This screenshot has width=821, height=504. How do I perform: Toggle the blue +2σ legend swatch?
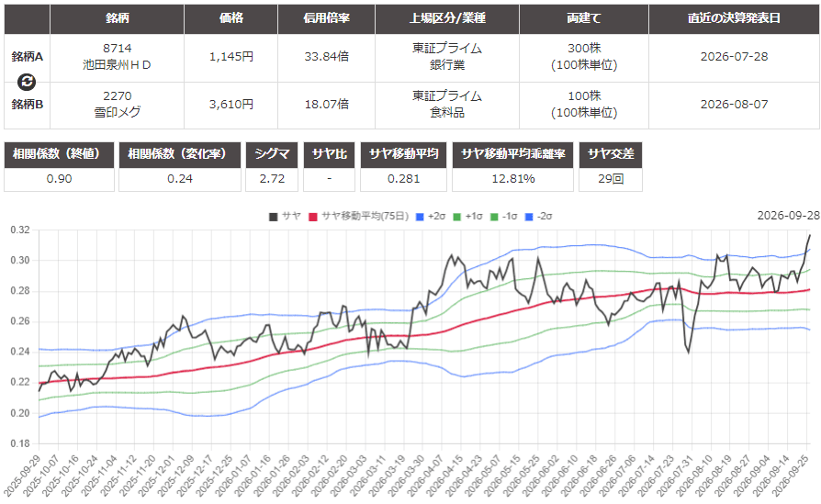click(x=420, y=217)
